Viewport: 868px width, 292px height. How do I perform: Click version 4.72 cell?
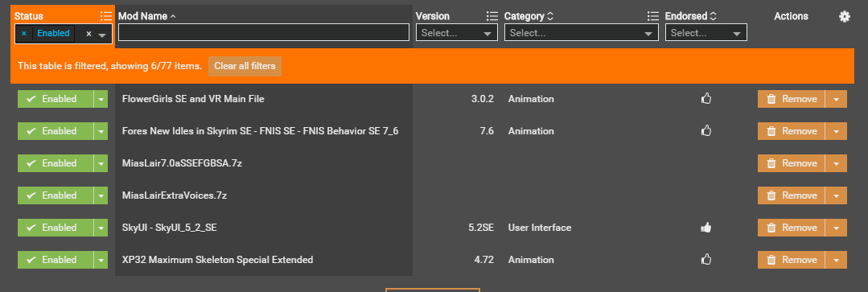(x=483, y=259)
